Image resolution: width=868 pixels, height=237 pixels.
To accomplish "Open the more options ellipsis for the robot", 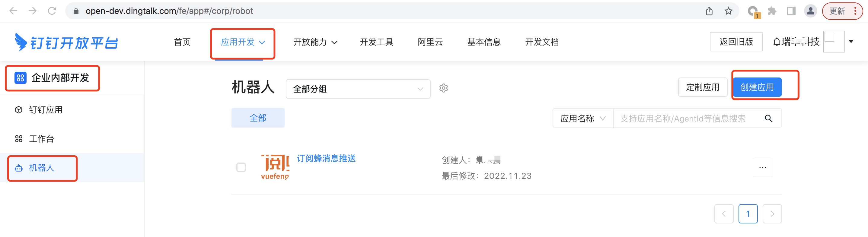I will 762,167.
